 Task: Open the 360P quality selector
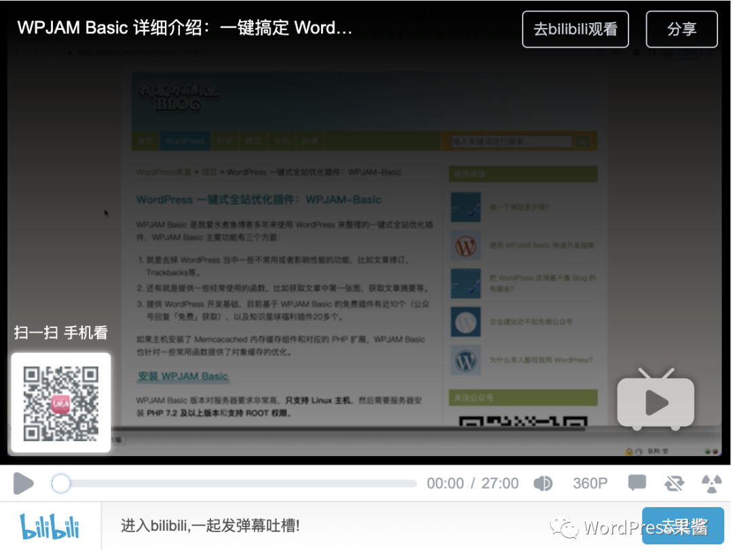(590, 483)
